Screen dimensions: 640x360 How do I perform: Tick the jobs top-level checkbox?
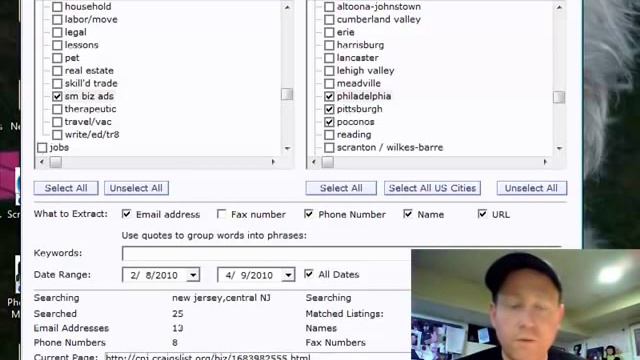[x=42, y=147]
